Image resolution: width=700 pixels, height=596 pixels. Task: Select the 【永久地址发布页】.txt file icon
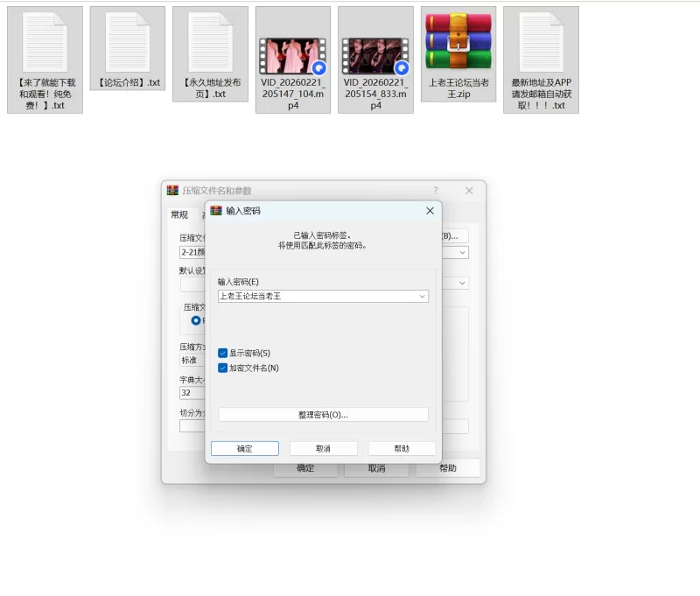click(x=210, y=43)
